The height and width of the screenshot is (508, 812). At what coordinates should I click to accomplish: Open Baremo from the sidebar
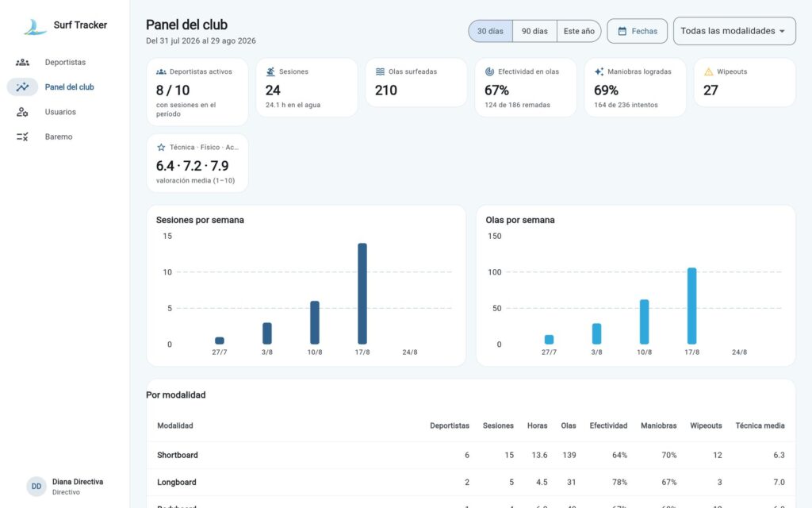tap(65, 137)
